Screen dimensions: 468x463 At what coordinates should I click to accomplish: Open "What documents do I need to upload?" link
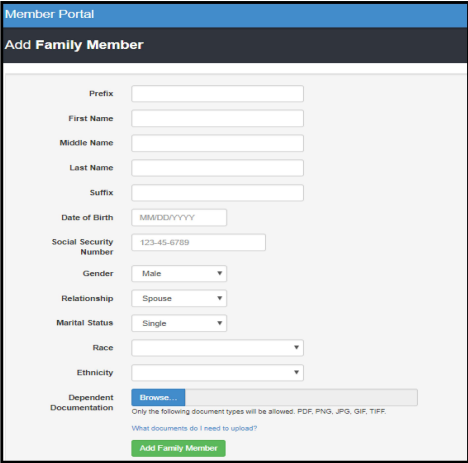coord(194,428)
